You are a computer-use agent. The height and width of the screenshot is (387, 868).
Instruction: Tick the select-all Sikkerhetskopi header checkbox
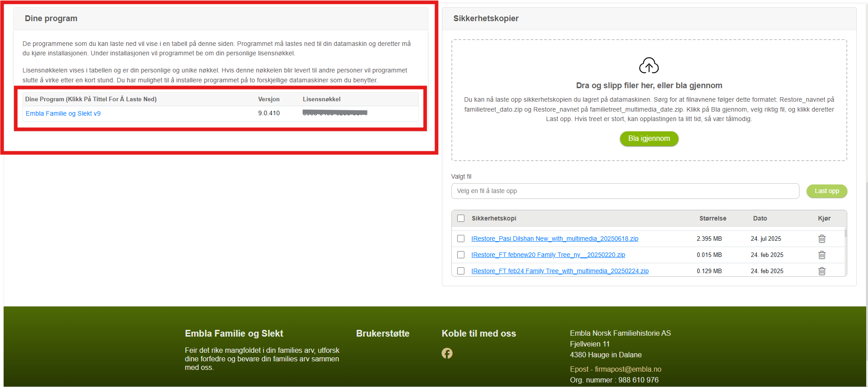tap(461, 218)
